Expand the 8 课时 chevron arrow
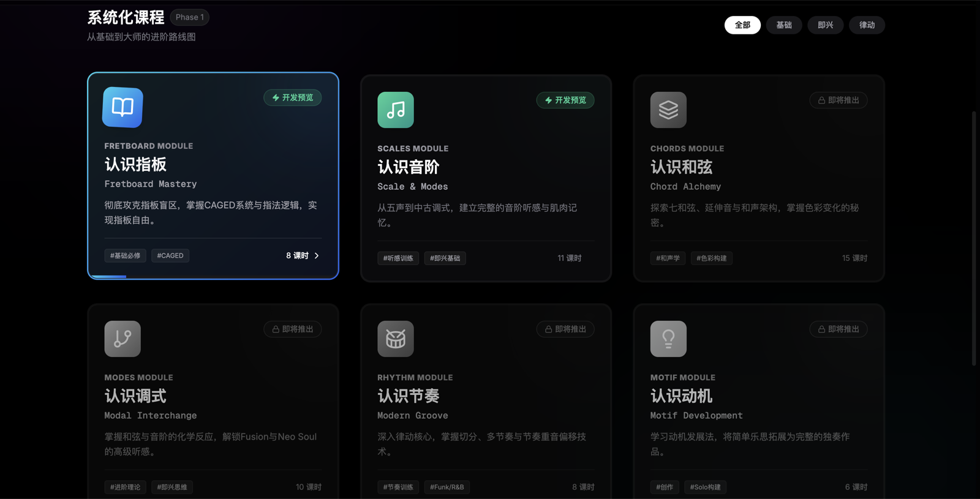Screen dimensions: 980x499 click(x=317, y=256)
